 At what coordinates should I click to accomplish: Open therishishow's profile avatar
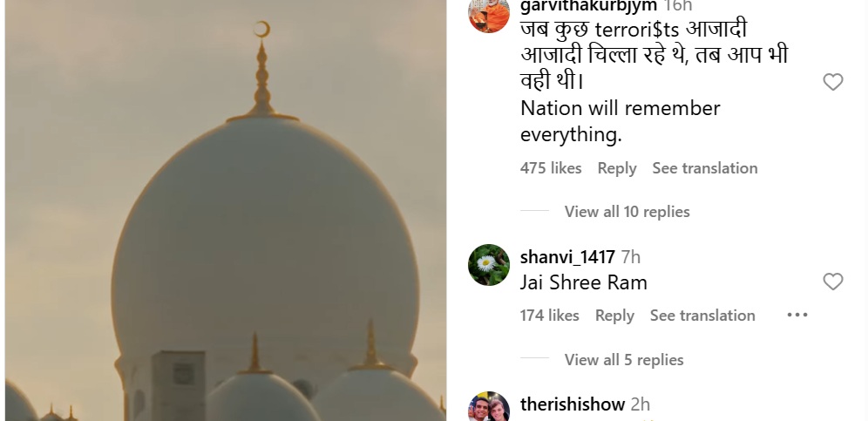[489, 406]
